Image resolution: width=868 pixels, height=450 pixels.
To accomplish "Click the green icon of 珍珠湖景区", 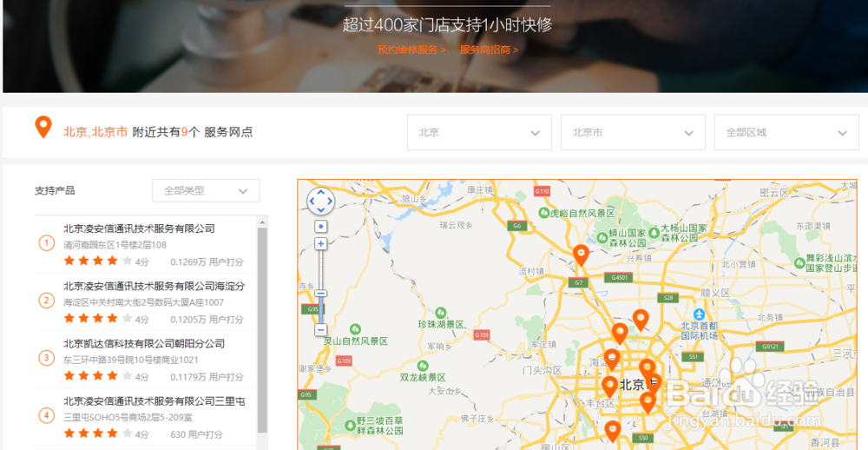I will (441, 313).
